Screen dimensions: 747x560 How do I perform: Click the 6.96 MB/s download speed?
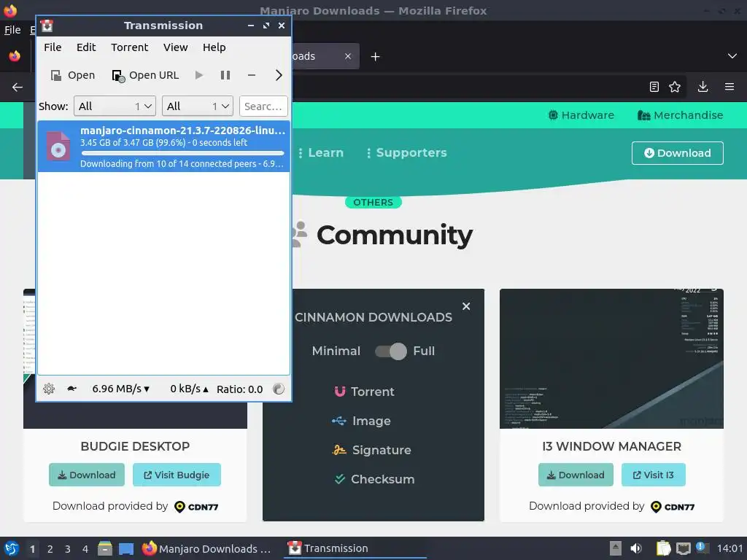point(121,389)
